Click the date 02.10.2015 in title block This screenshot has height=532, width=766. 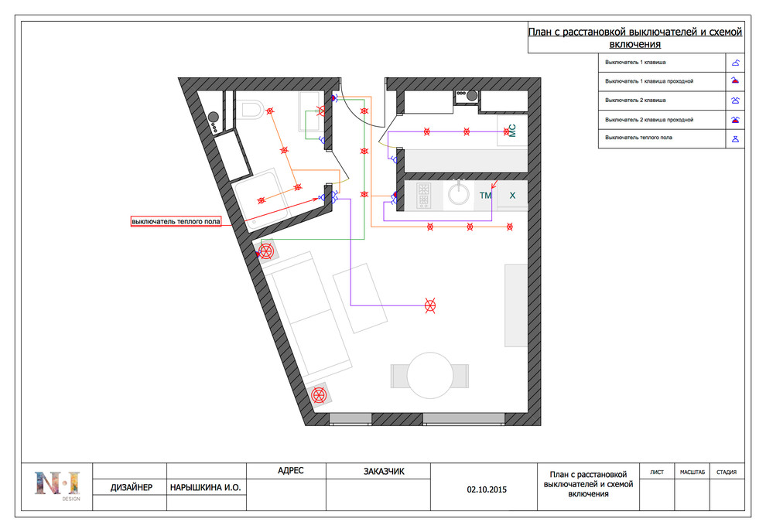pos(486,489)
